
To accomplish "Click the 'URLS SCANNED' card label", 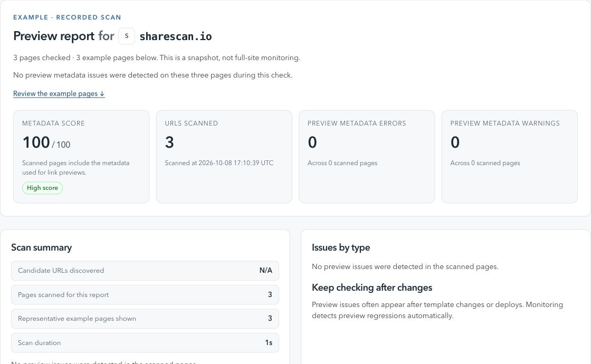I will pyautogui.click(x=191, y=123).
